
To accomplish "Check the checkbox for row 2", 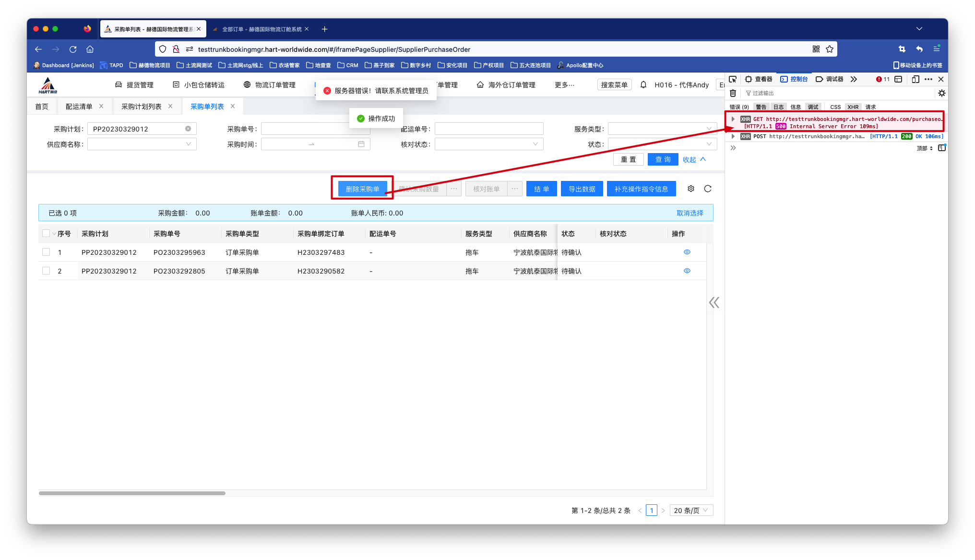I will pos(46,271).
